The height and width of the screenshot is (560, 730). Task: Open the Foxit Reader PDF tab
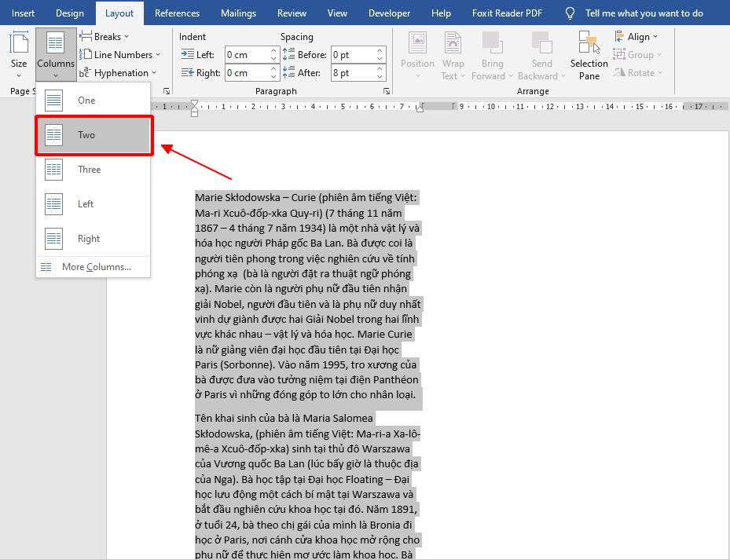pos(507,13)
